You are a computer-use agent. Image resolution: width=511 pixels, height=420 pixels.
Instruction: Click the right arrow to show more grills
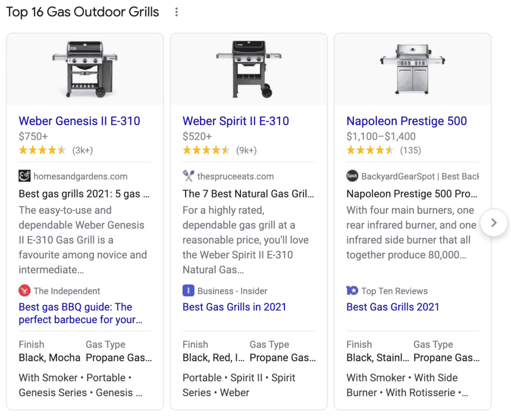tap(494, 223)
